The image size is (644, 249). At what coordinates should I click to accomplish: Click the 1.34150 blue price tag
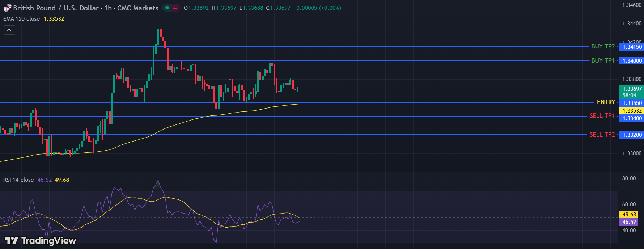tap(632, 47)
